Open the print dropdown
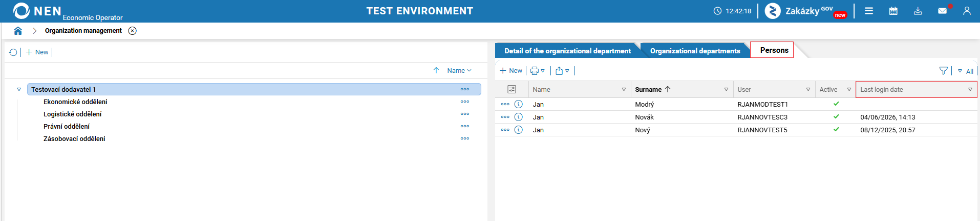 pyautogui.click(x=538, y=71)
